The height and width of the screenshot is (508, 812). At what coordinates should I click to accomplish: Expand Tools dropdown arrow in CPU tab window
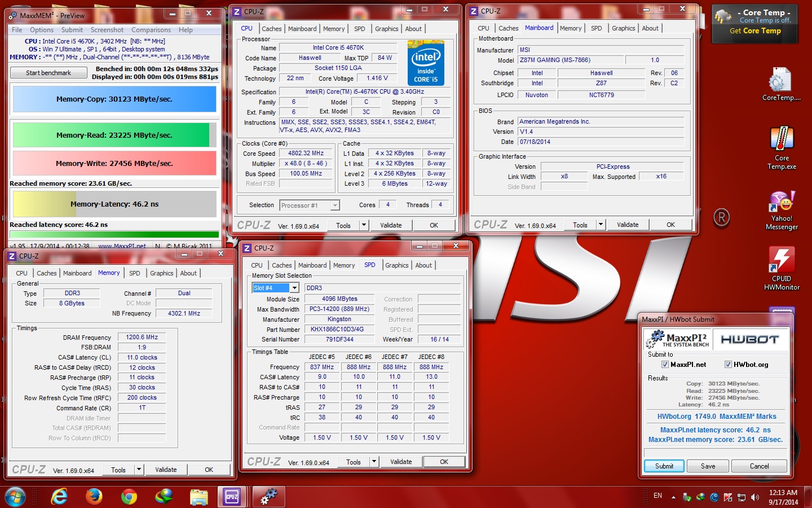pyautogui.click(x=364, y=225)
